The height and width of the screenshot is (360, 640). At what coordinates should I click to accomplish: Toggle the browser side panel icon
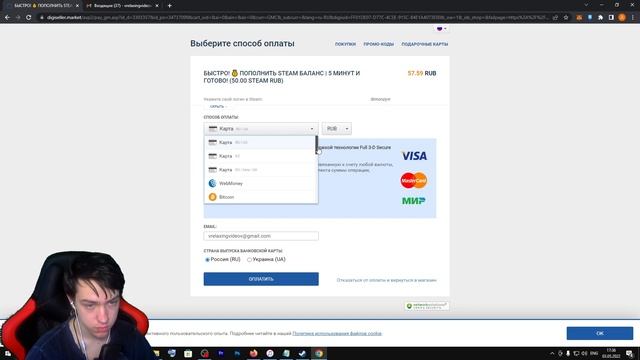click(611, 18)
